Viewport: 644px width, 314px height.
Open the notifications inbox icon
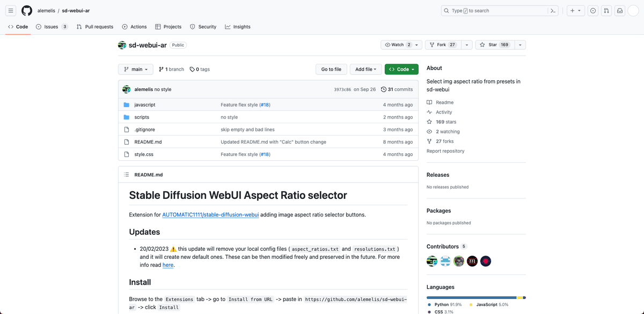[x=620, y=11]
